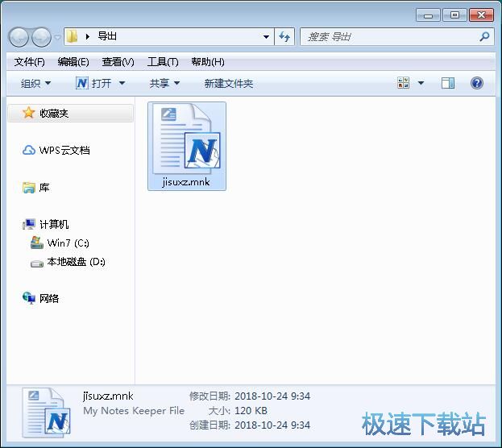Click the network globe icon beside 网络
Screen dimensions: 502x448
coord(29,298)
